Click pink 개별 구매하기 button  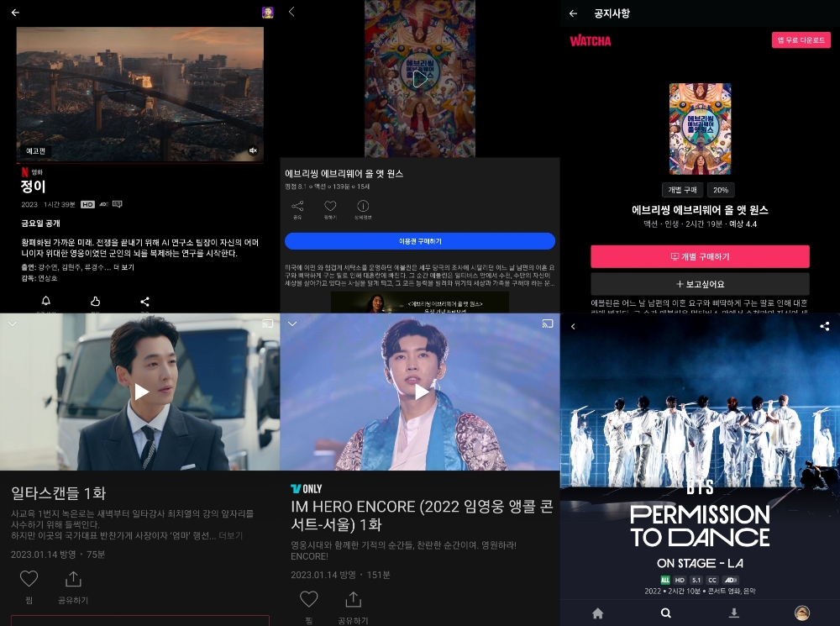click(701, 257)
